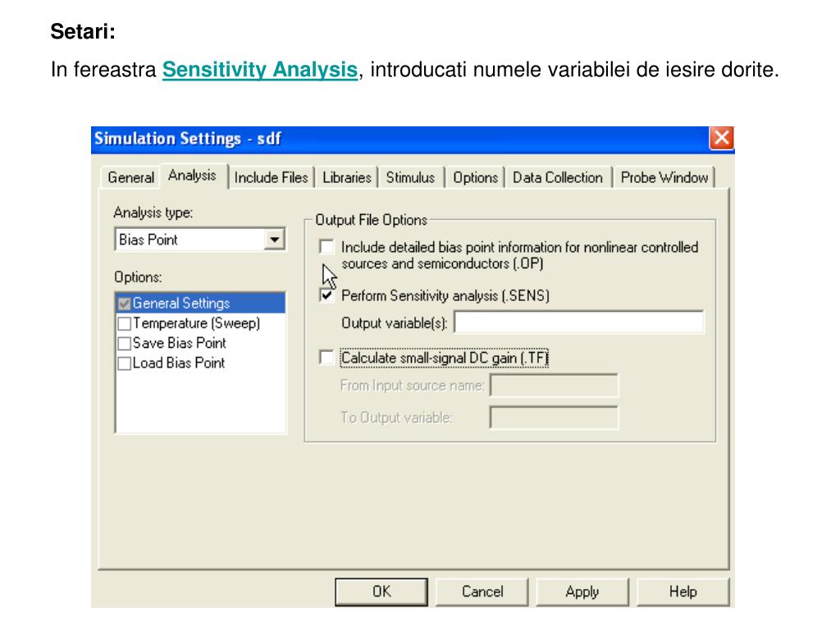Enable detailed bias point information (.OP)
This screenshot has width=840, height=630.
tap(326, 247)
